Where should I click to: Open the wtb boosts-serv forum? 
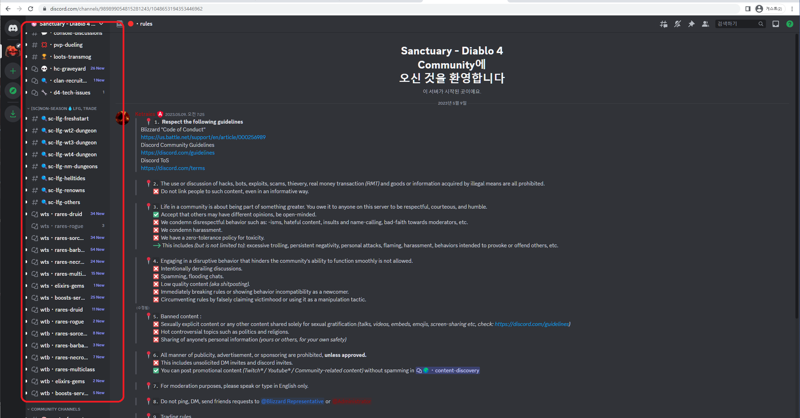pos(66,393)
